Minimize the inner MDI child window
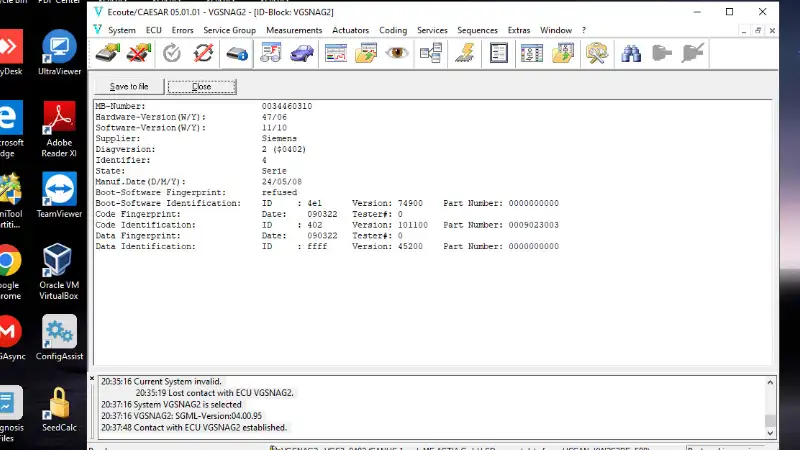 [744, 31]
